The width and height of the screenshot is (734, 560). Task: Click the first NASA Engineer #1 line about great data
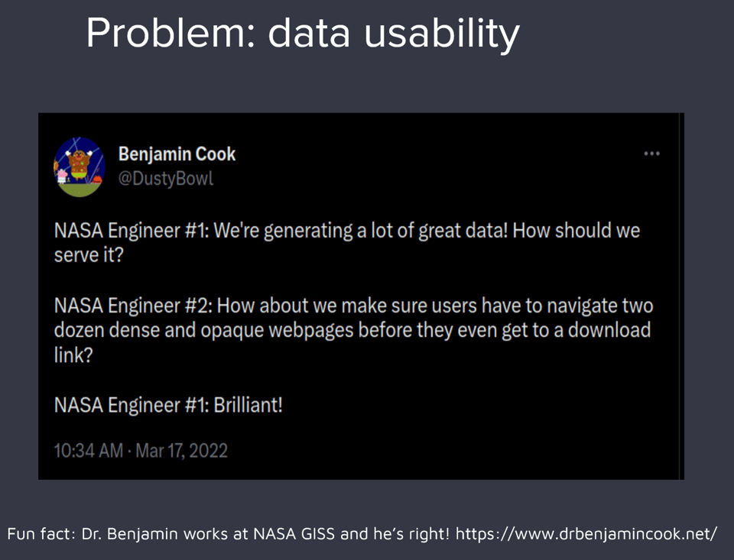[x=346, y=231]
